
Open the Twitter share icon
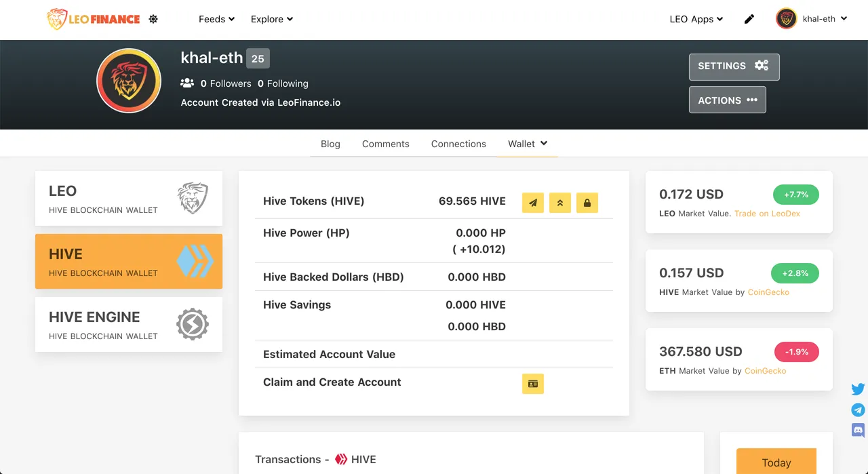click(x=858, y=389)
